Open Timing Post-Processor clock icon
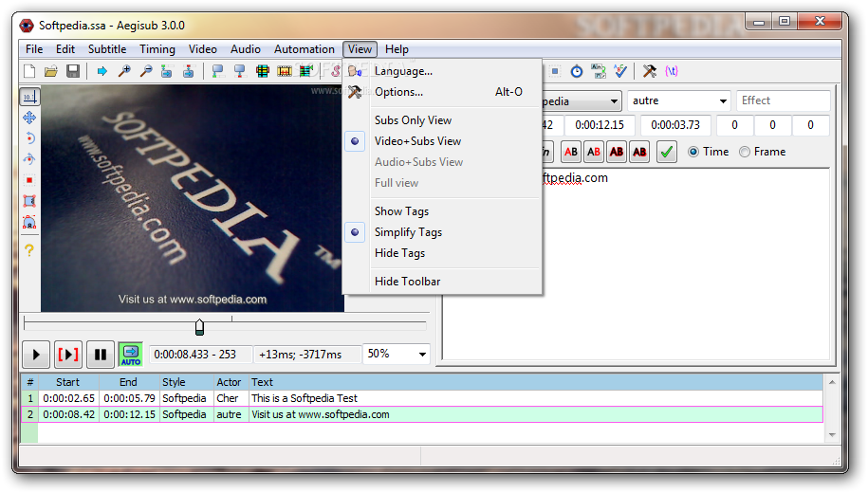The height and width of the screenshot is (493, 868). (x=577, y=71)
